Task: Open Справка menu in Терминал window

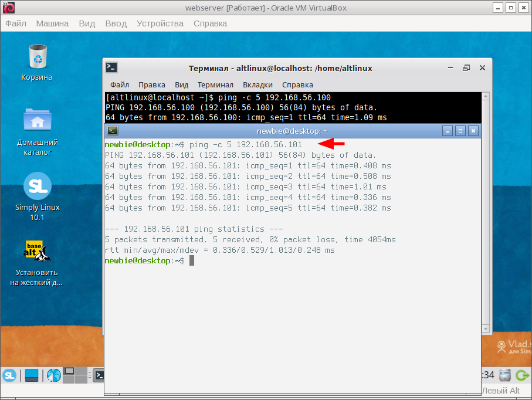Action: tap(297, 85)
